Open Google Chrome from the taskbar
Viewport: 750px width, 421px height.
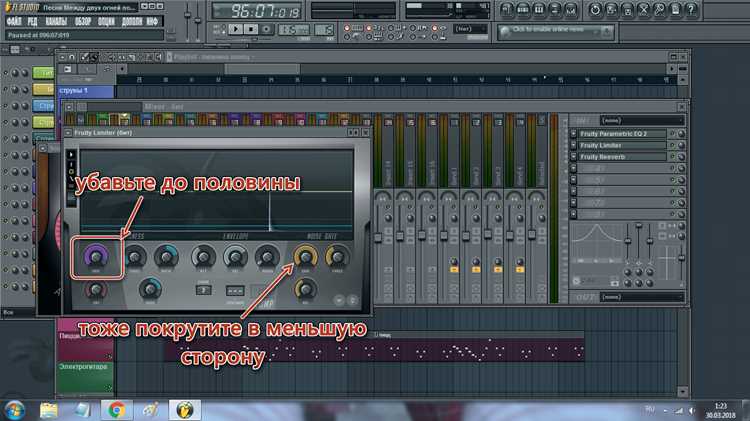point(116,410)
